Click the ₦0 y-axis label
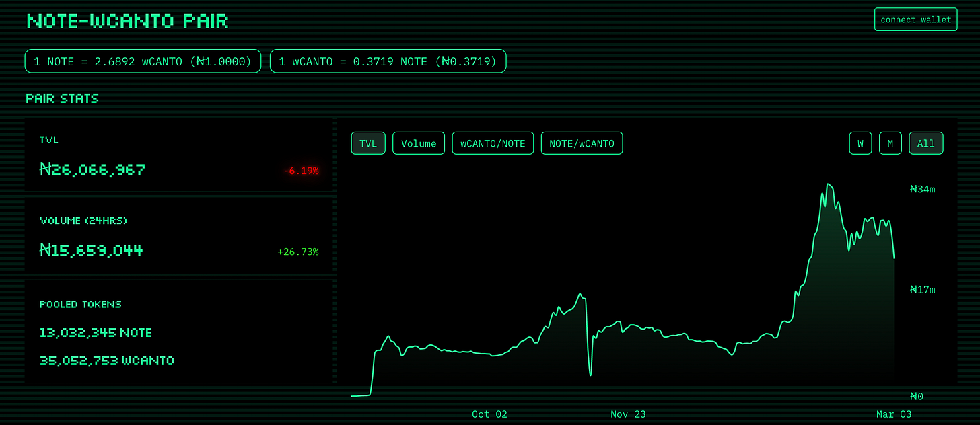Screen dimensions: 980x425 click(916, 396)
